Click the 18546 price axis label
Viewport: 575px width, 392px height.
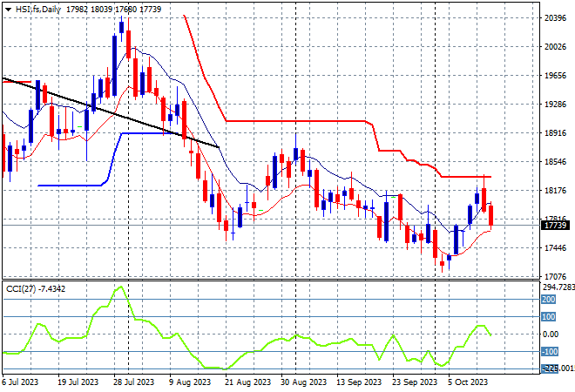click(x=556, y=162)
